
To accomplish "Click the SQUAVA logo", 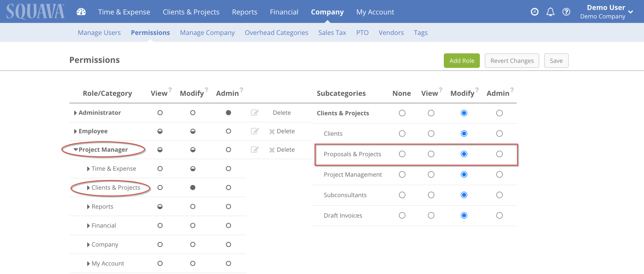I will (x=35, y=11).
